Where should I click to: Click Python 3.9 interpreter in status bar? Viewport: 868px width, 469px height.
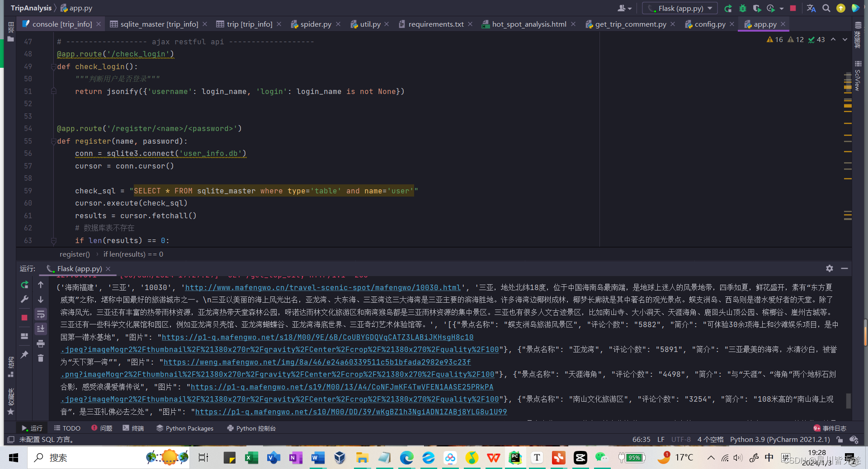(x=780, y=439)
